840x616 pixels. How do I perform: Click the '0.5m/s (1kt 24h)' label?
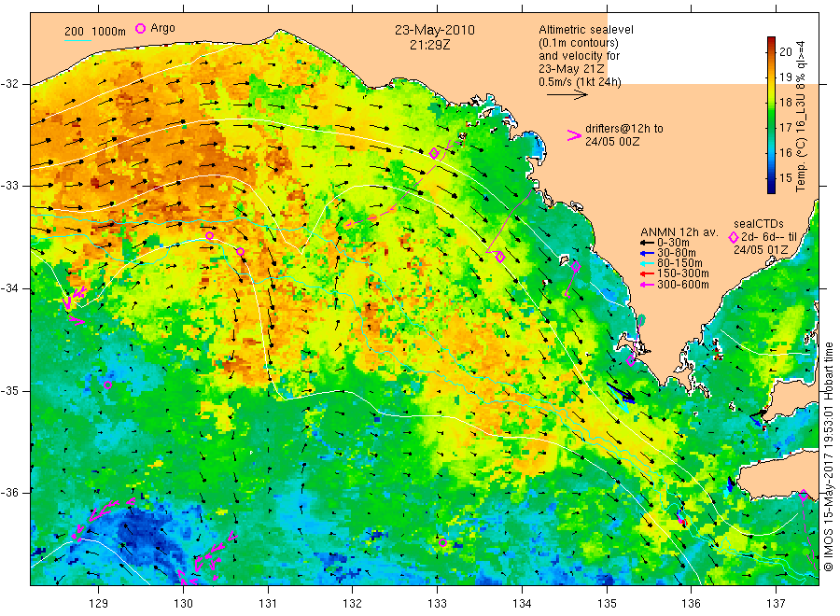(581, 82)
